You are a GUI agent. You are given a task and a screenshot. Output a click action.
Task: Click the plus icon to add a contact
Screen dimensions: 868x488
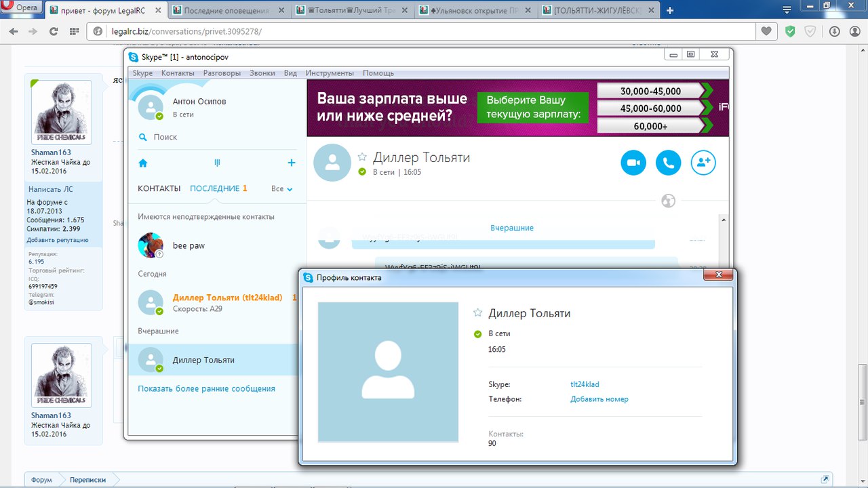tap(292, 163)
